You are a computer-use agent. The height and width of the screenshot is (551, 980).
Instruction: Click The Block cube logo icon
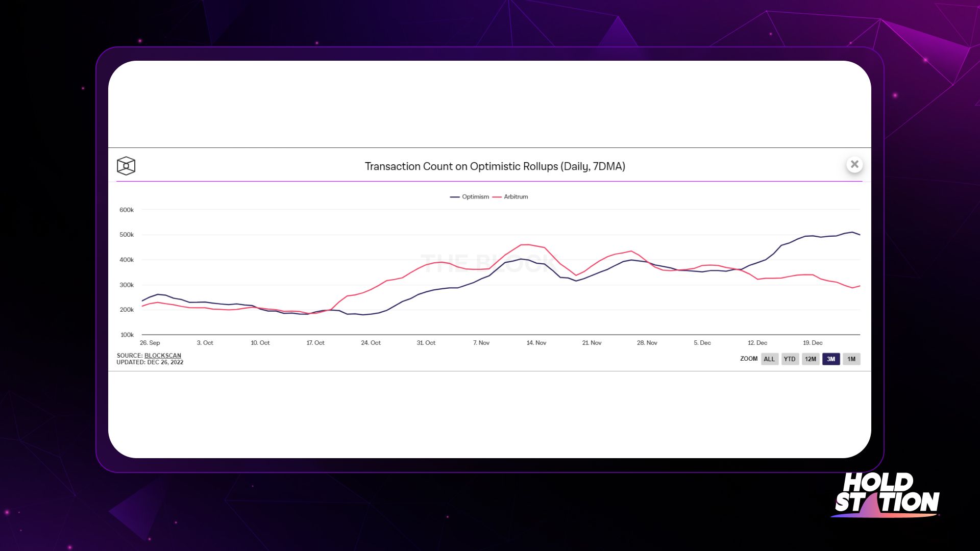[126, 166]
